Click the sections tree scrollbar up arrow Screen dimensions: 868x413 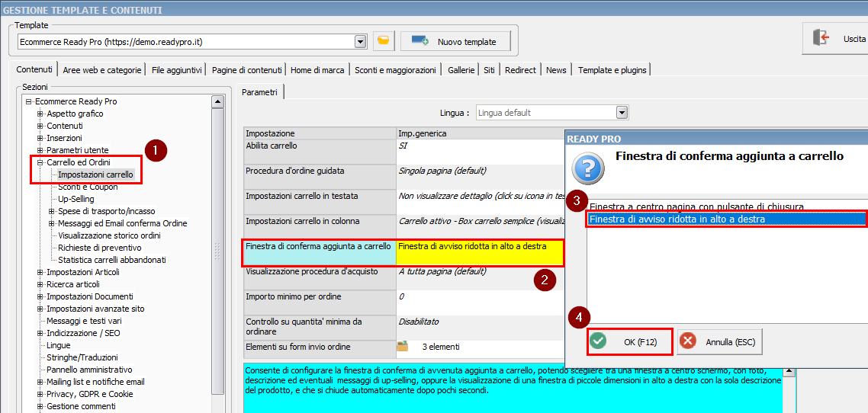(218, 101)
